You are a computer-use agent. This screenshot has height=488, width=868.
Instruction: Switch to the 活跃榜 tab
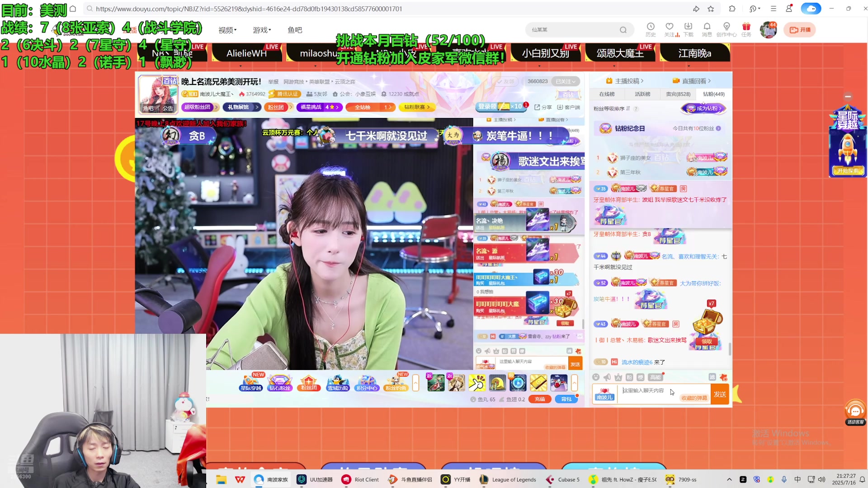click(x=642, y=94)
